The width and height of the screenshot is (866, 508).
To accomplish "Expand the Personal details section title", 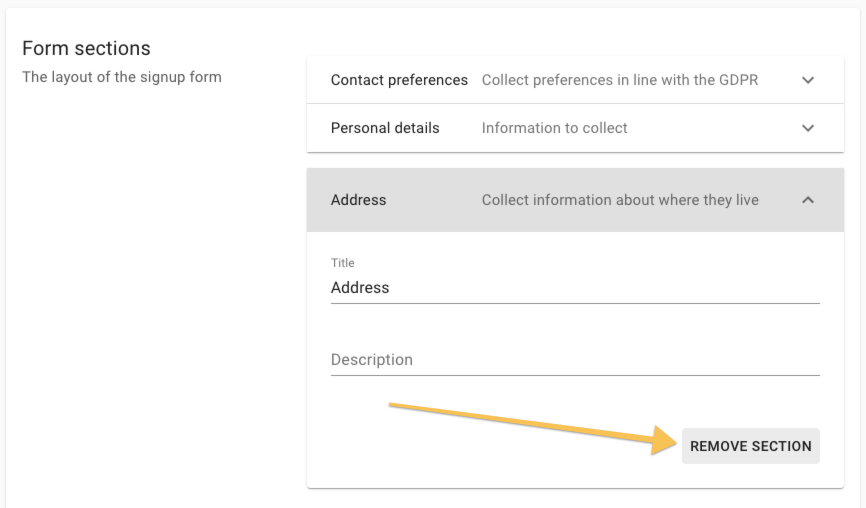I will [x=385, y=128].
